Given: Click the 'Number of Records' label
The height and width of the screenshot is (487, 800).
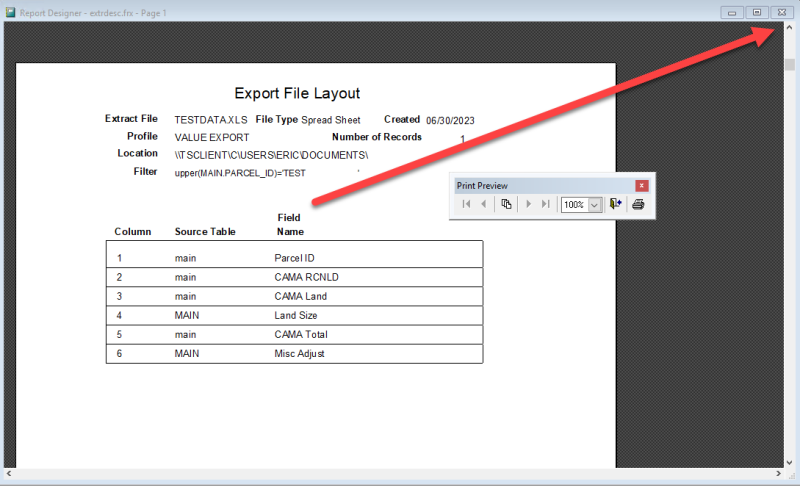Looking at the screenshot, I should click(x=377, y=137).
